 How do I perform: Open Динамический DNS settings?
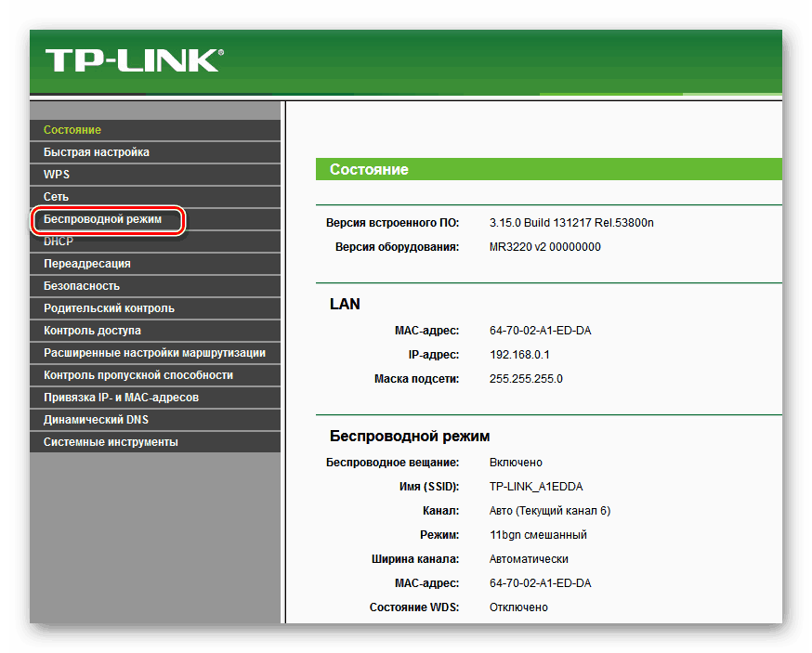click(x=96, y=420)
